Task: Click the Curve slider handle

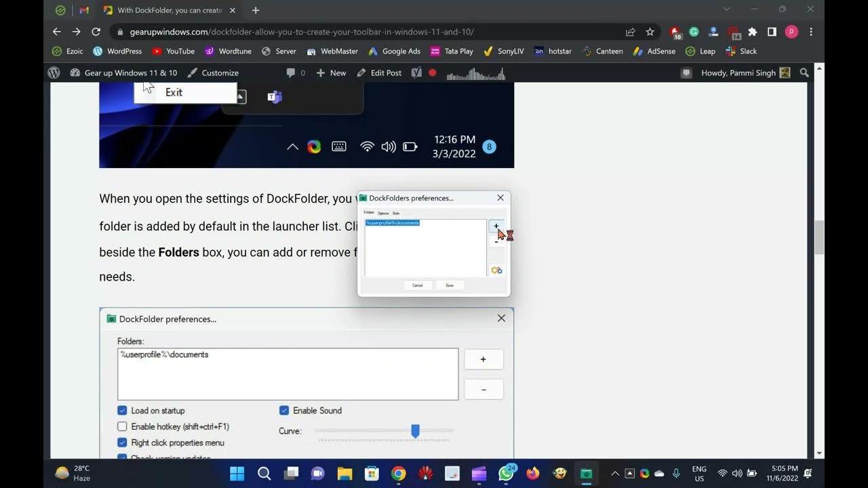Action: coord(415,431)
